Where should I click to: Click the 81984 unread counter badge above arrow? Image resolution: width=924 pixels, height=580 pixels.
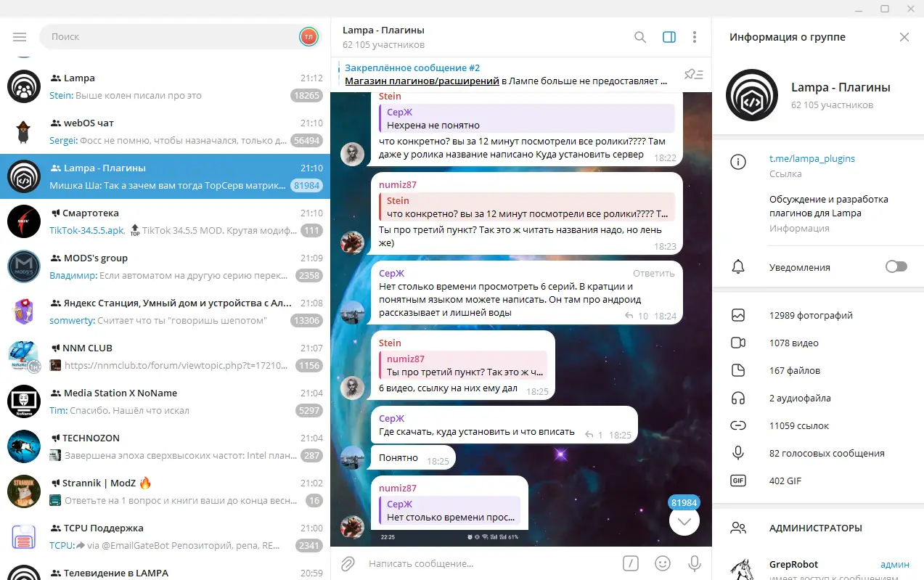point(684,502)
